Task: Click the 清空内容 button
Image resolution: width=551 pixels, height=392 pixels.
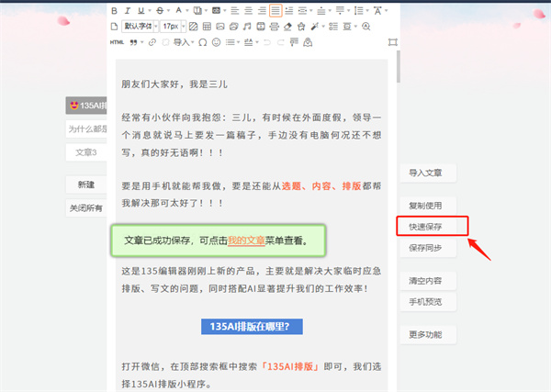Action: pyautogui.click(x=428, y=281)
